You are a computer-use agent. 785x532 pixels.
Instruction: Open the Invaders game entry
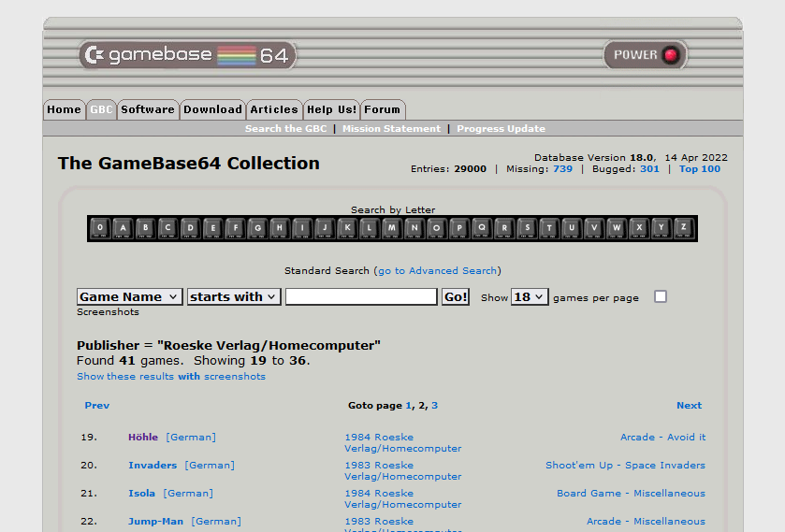[153, 465]
